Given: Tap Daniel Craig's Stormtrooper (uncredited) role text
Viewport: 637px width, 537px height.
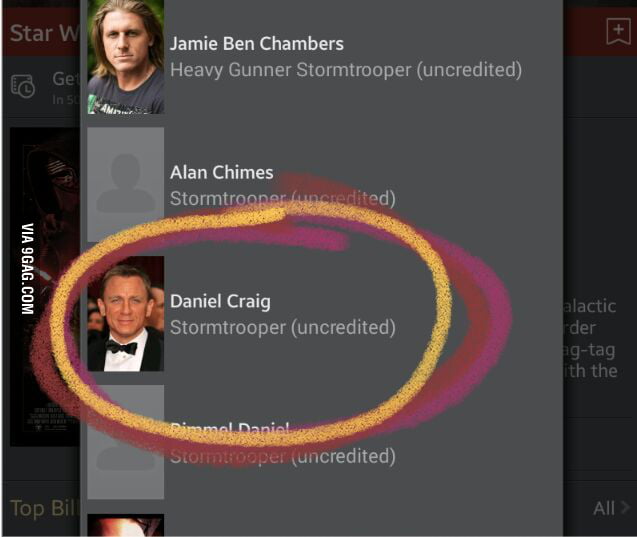Looking at the screenshot, I should (283, 327).
